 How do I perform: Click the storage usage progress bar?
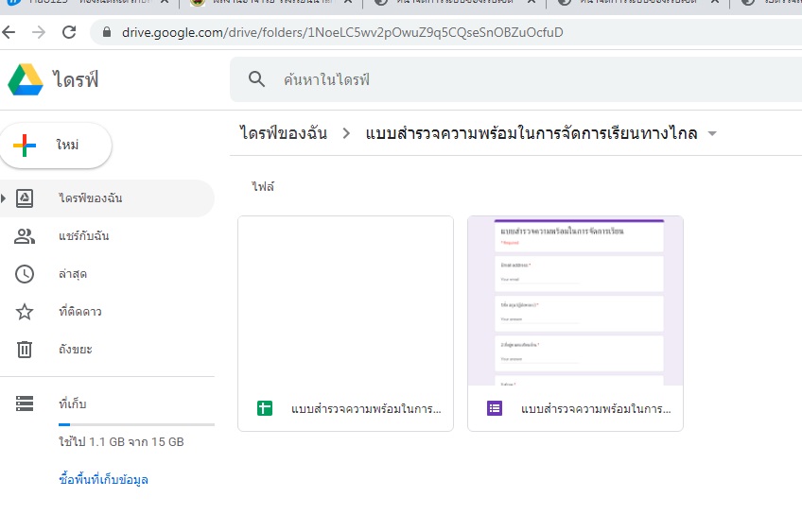click(136, 424)
